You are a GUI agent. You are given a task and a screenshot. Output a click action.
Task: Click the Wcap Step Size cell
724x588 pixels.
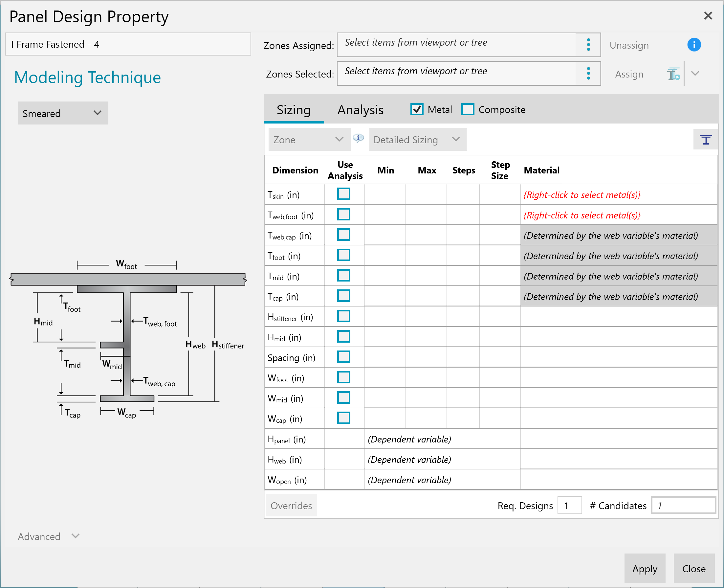coord(500,418)
